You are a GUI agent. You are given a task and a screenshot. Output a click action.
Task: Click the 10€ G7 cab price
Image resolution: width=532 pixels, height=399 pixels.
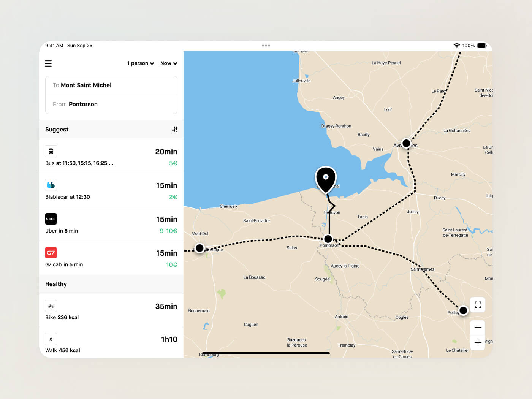(x=172, y=265)
